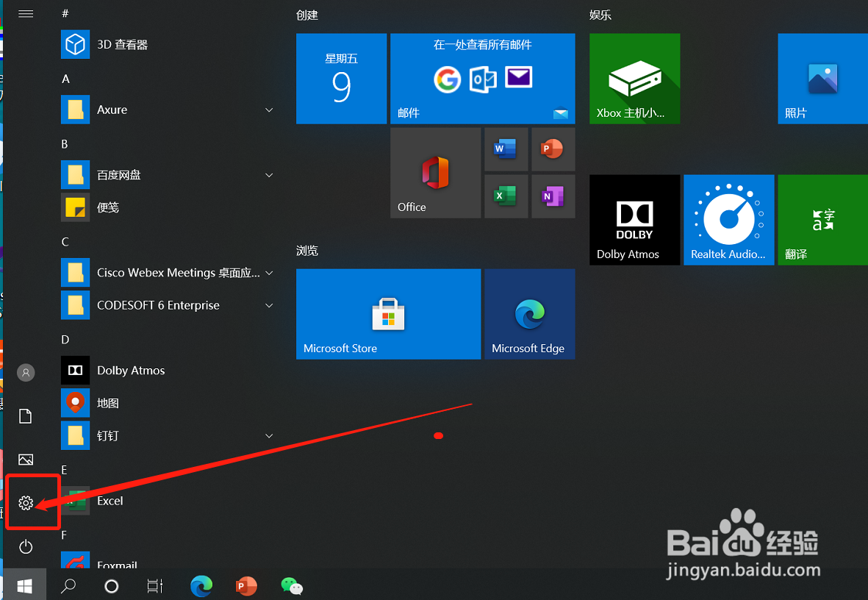868x600 pixels.
Task: Launch PowerPoint from the small tile
Action: [x=553, y=149]
